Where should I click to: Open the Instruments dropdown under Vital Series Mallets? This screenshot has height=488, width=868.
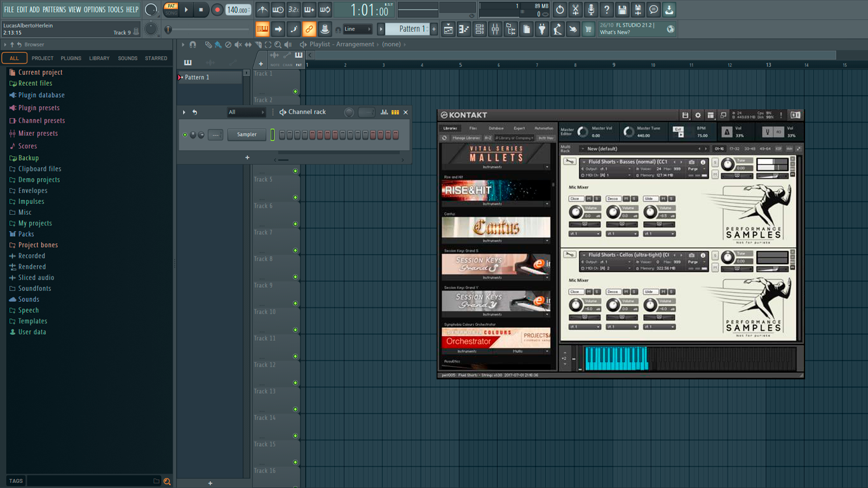pos(496,167)
